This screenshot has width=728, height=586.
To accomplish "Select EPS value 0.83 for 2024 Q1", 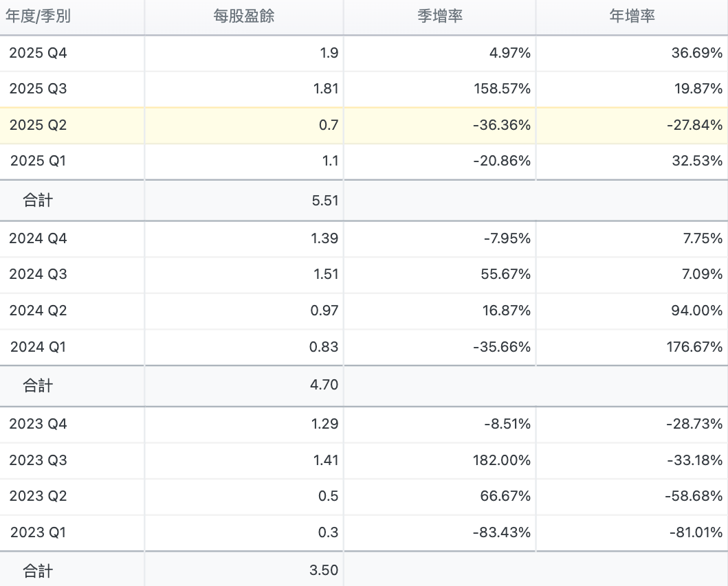I will 324,347.
